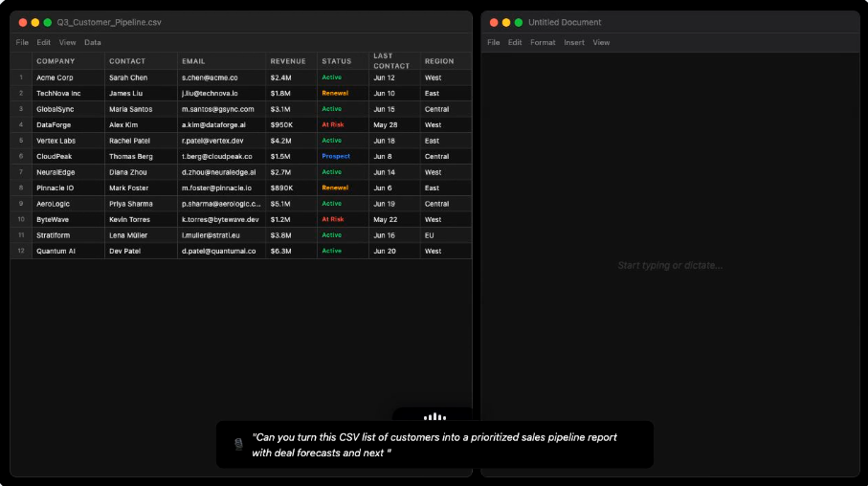Image resolution: width=868 pixels, height=486 pixels.
Task: Maximize the Untitled Document window
Action: 519,22
